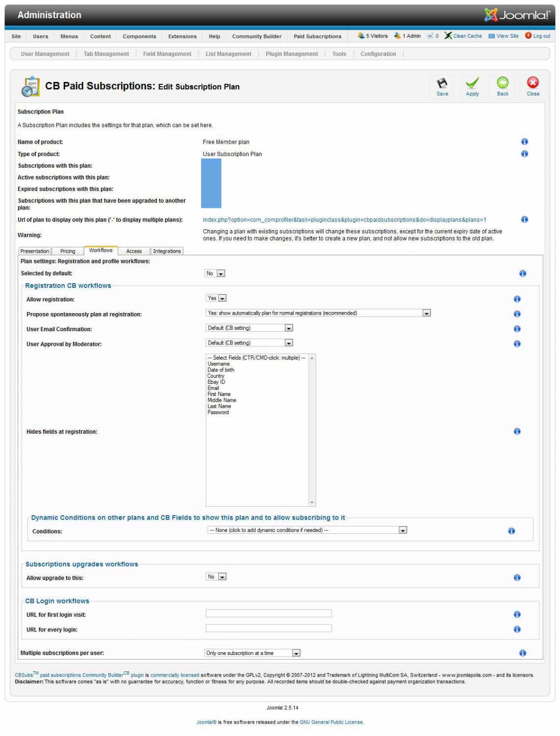Viewport: 560px width, 736px height.
Task: Open info icon for Selected by default
Action: click(x=522, y=273)
